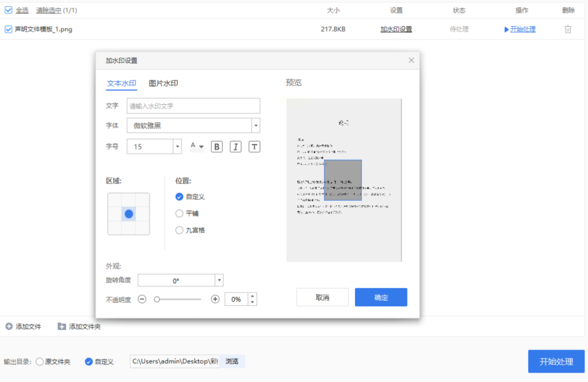Click the 确定 confirm button
Image resolution: width=588 pixels, height=382 pixels.
pyautogui.click(x=381, y=297)
